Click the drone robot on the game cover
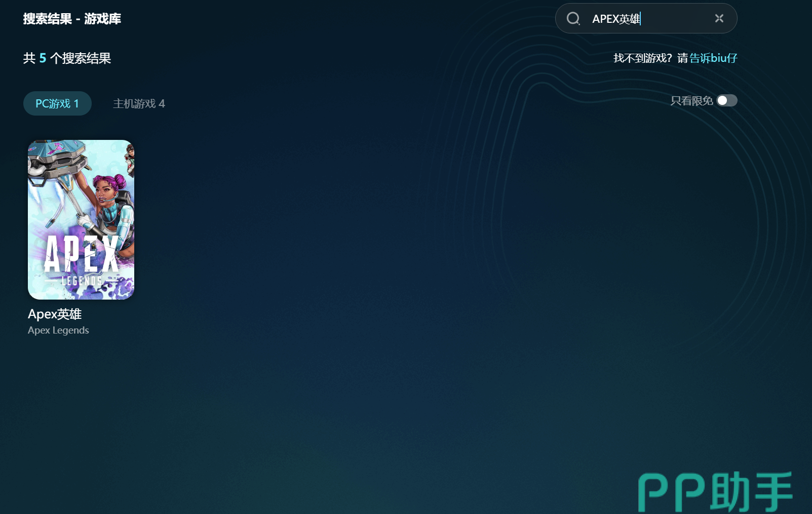 (x=55, y=163)
